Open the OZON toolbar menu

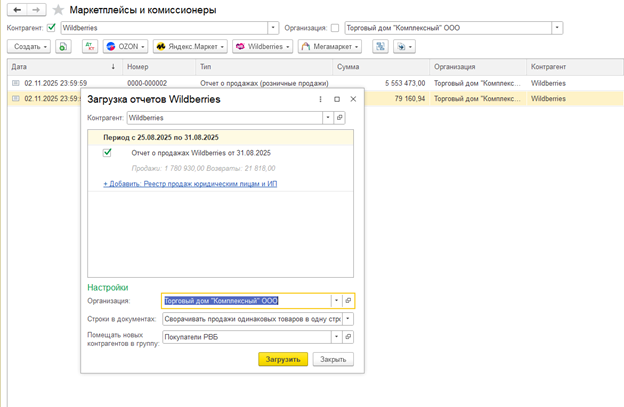(126, 46)
